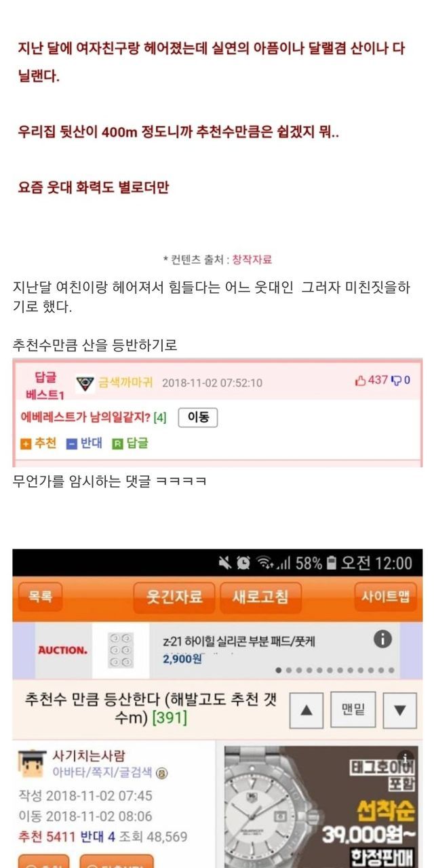Tap the muted sound status icon
The height and width of the screenshot is (868, 434).
pos(224,563)
